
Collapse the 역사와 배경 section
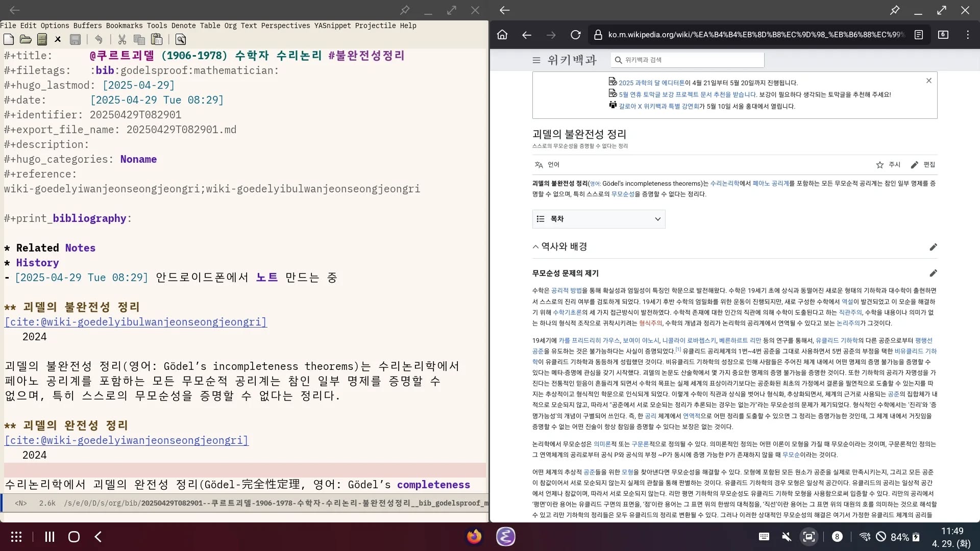[535, 247]
